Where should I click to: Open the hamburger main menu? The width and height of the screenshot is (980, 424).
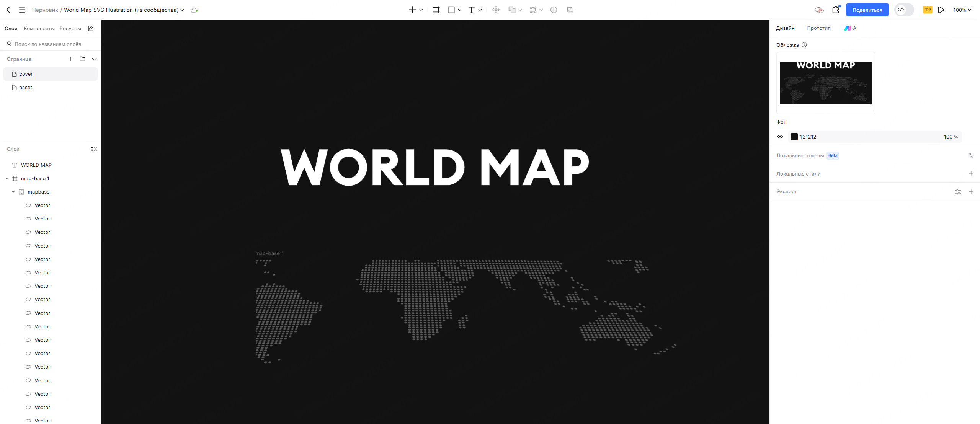point(22,10)
